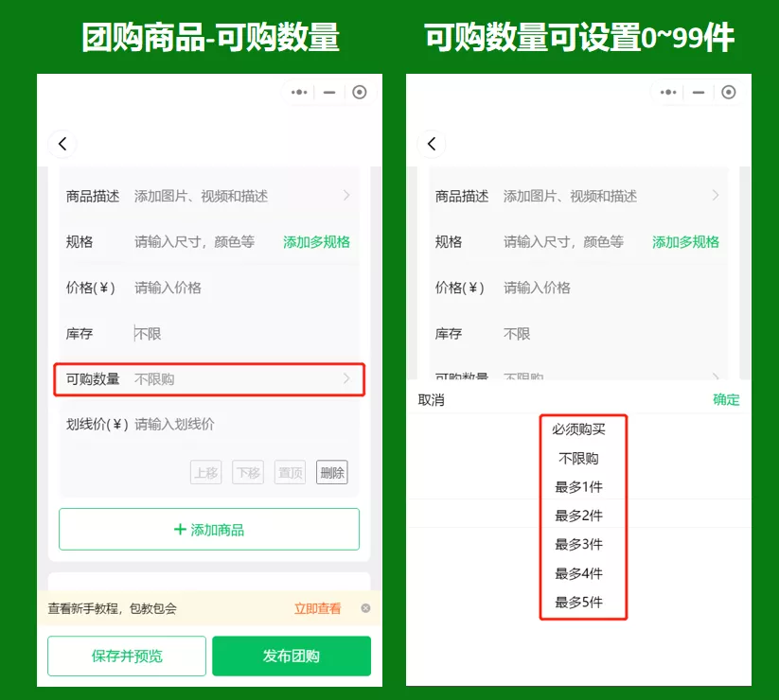
Task: Expand 商品描述 chevron in right panel
Action: pyautogui.click(x=716, y=196)
